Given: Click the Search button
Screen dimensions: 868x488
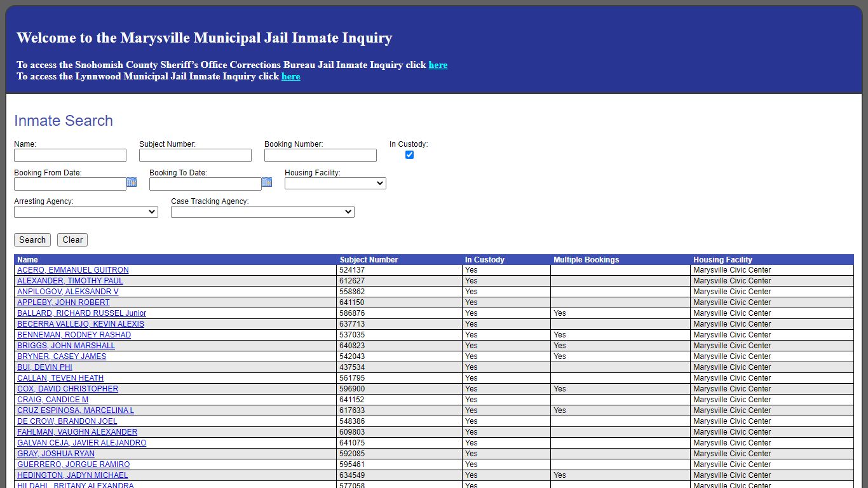Looking at the screenshot, I should pos(32,240).
